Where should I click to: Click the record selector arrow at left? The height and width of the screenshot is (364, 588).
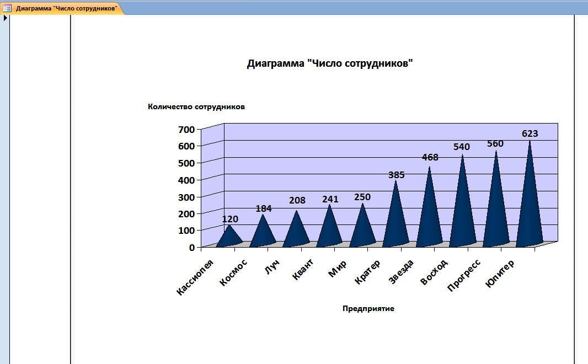pyautogui.click(x=6, y=18)
